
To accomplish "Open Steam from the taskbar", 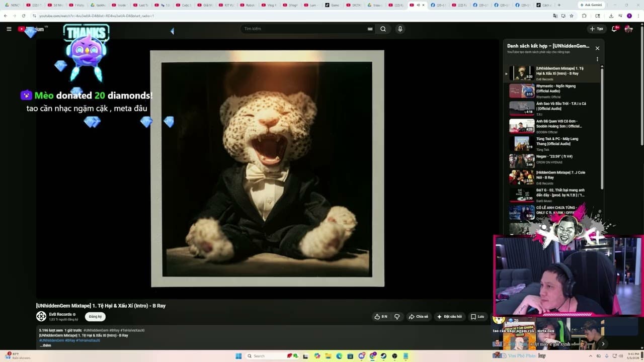I will point(383,356).
